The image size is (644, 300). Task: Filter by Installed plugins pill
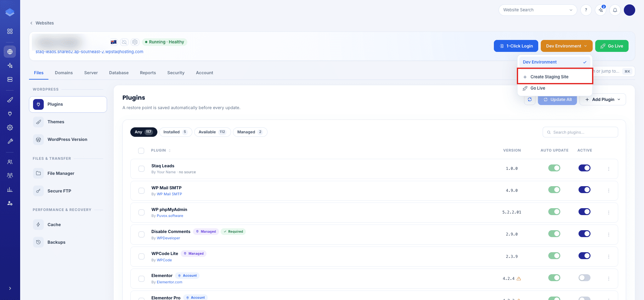point(176,132)
